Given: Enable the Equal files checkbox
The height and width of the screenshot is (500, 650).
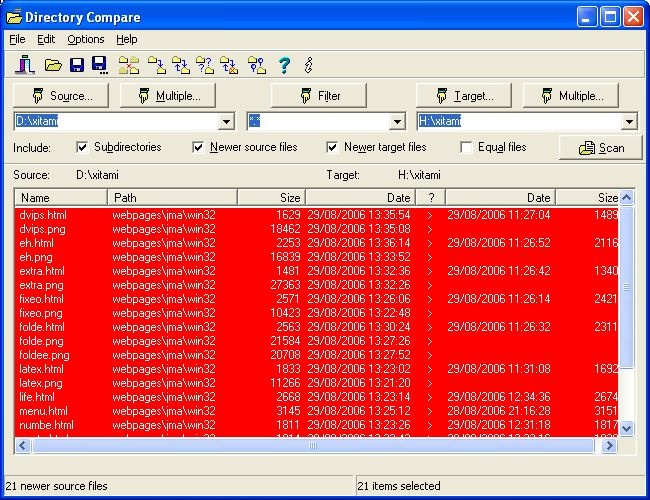Looking at the screenshot, I should [x=466, y=147].
